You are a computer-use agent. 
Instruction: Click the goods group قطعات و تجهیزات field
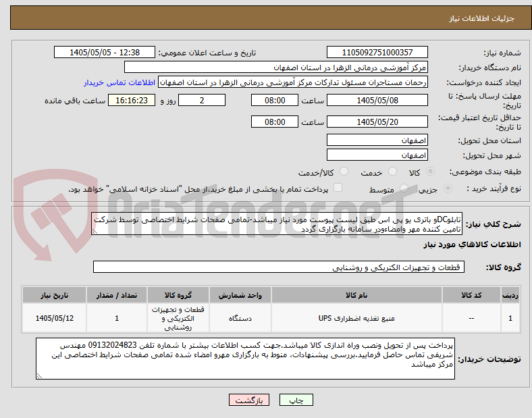pos(279,267)
